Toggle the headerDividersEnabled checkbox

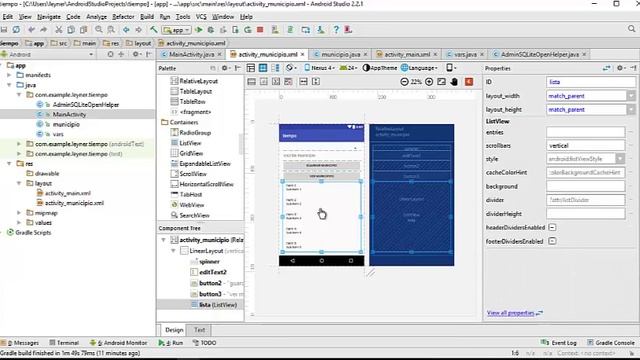click(552, 227)
